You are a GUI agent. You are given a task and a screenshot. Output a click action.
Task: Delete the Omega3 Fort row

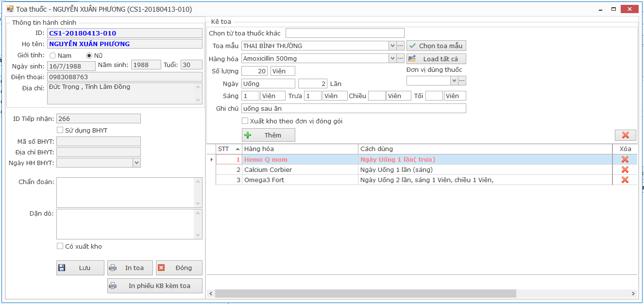coord(625,180)
